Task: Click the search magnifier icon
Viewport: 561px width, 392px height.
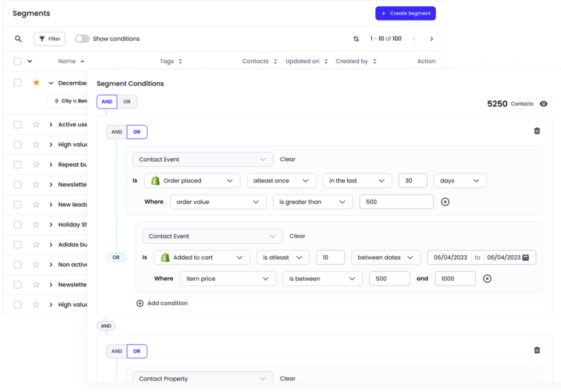Action: tap(18, 39)
